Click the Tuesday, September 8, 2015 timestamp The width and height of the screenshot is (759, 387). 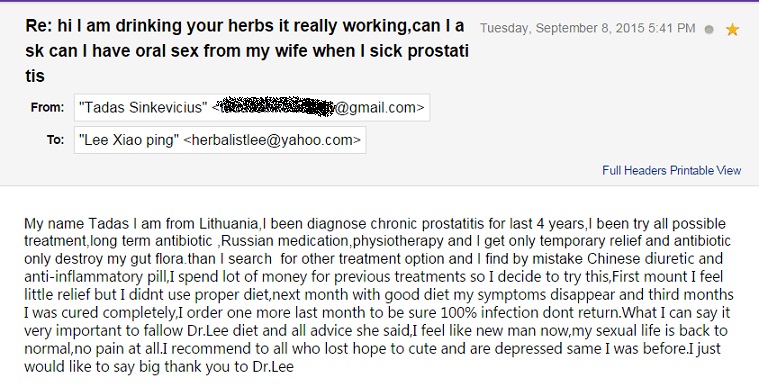point(587,29)
